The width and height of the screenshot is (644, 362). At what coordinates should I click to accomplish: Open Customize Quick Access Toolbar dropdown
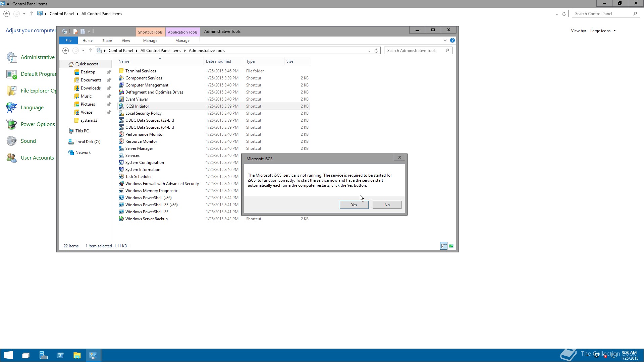[89, 32]
